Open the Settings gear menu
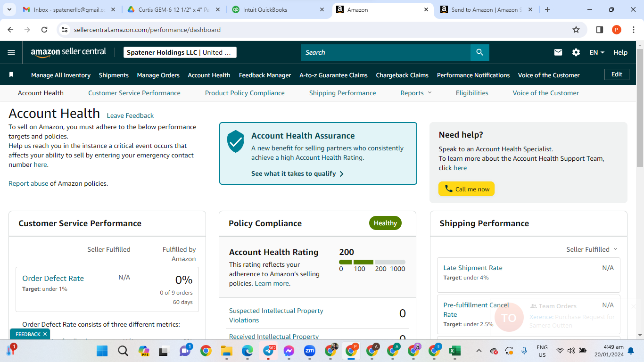This screenshot has width=644, height=362. 576,52
